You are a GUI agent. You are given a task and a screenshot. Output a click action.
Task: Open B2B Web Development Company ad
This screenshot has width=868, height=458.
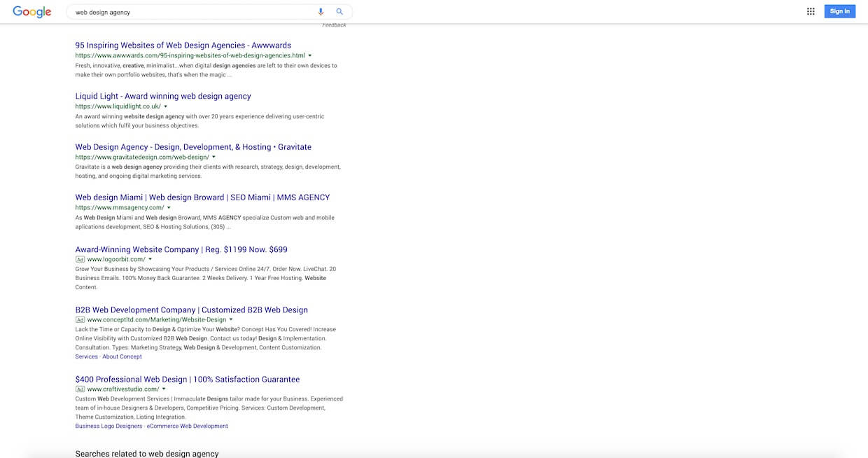(x=192, y=310)
